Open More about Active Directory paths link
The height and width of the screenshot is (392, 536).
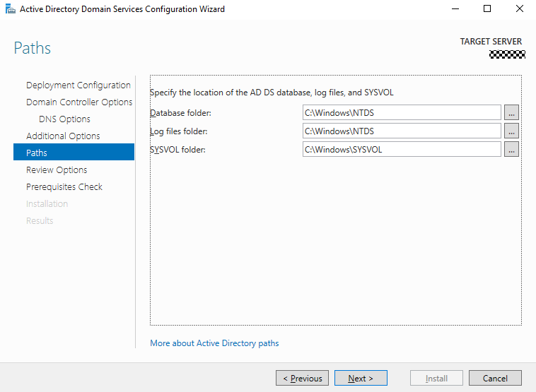click(x=214, y=343)
